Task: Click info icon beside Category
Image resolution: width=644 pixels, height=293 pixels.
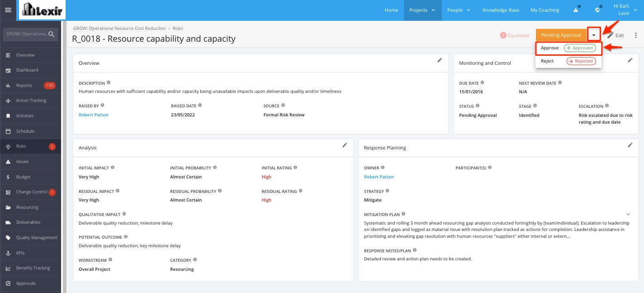Action: [x=195, y=260]
